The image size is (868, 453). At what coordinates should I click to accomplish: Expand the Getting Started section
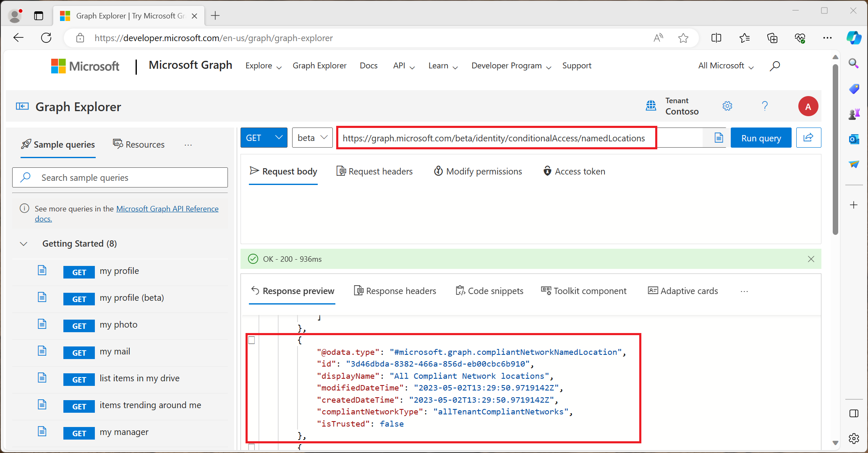click(23, 243)
